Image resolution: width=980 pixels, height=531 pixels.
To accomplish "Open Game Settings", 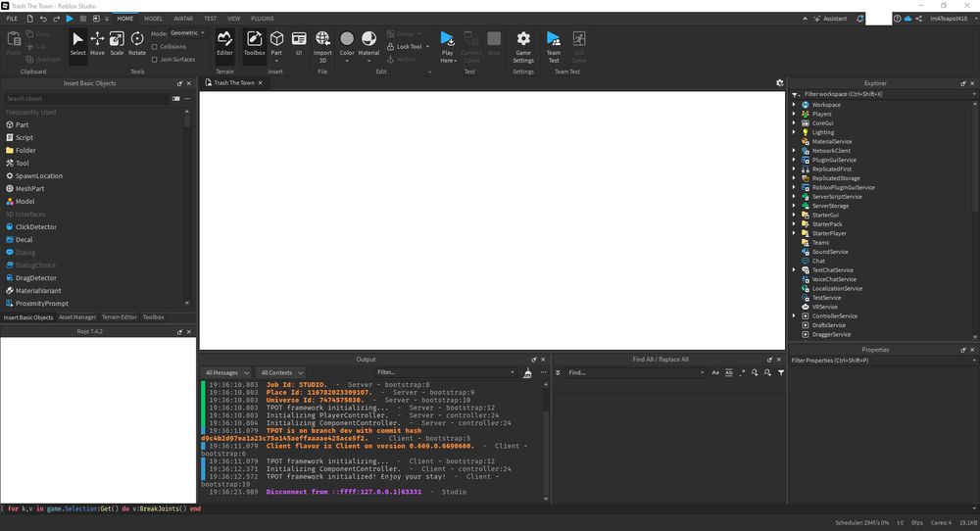I will (523, 46).
